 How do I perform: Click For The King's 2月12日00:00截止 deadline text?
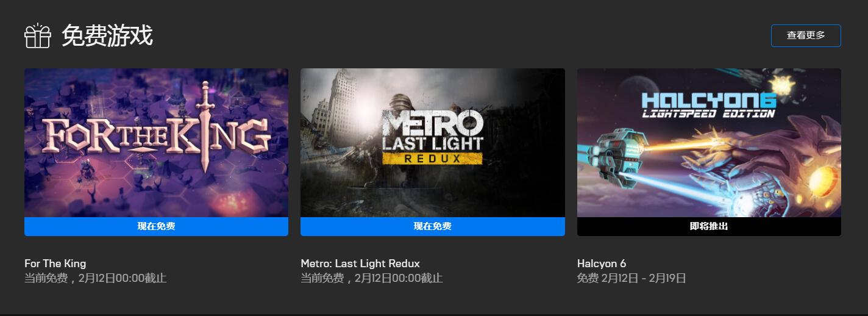(x=123, y=278)
